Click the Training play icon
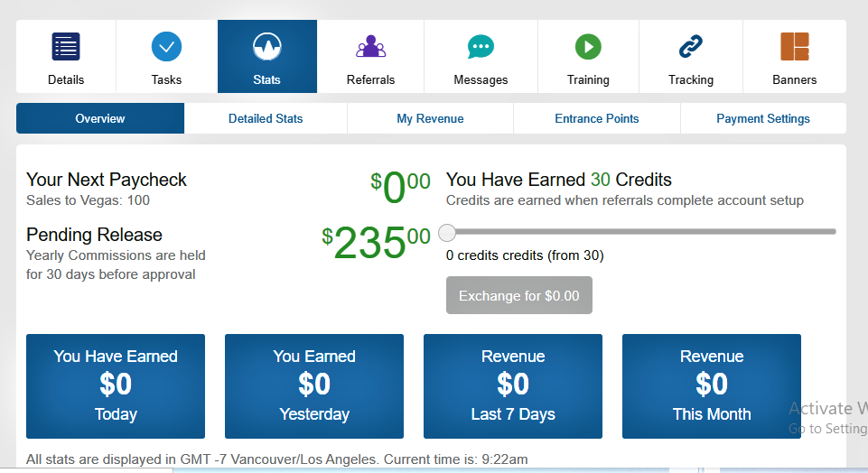 pos(588,46)
